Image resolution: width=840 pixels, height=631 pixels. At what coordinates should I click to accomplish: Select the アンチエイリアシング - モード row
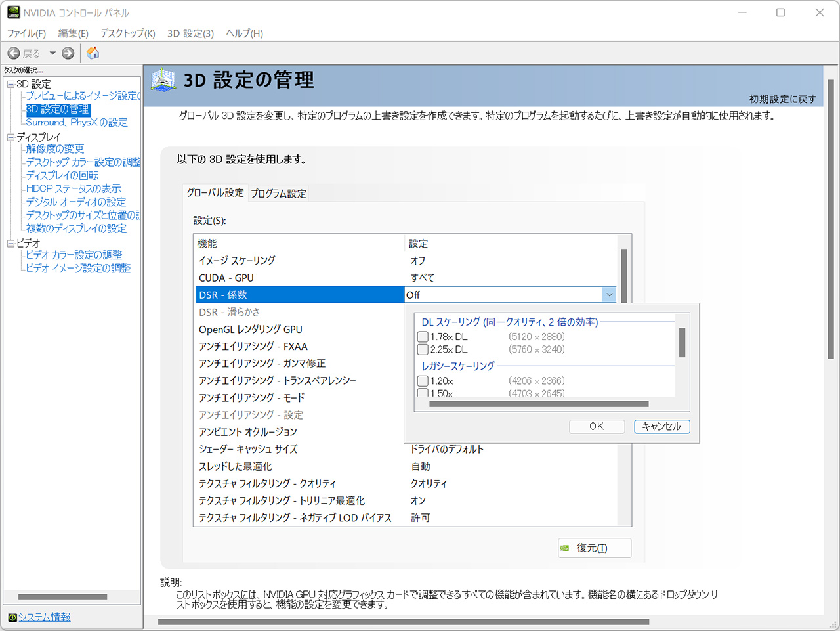pyautogui.click(x=300, y=397)
